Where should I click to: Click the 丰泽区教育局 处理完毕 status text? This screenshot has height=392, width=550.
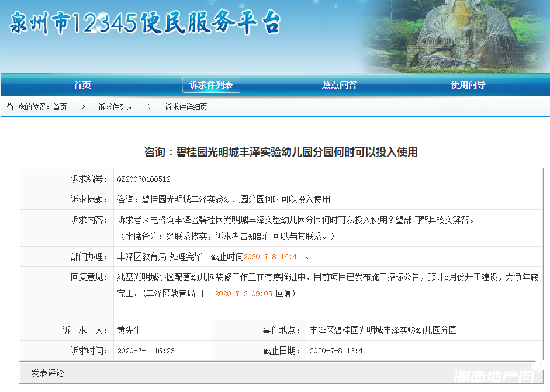pyautogui.click(x=160, y=256)
